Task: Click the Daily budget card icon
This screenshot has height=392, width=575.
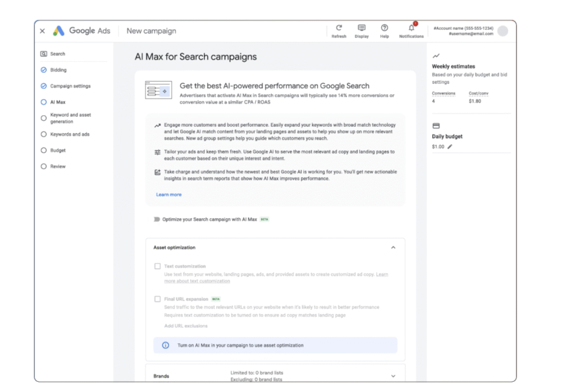Action: (x=436, y=126)
